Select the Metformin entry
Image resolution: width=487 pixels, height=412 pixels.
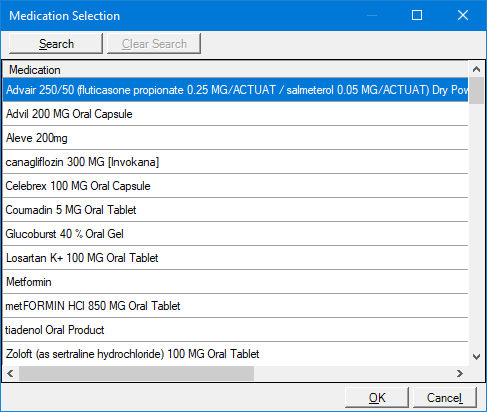point(235,282)
